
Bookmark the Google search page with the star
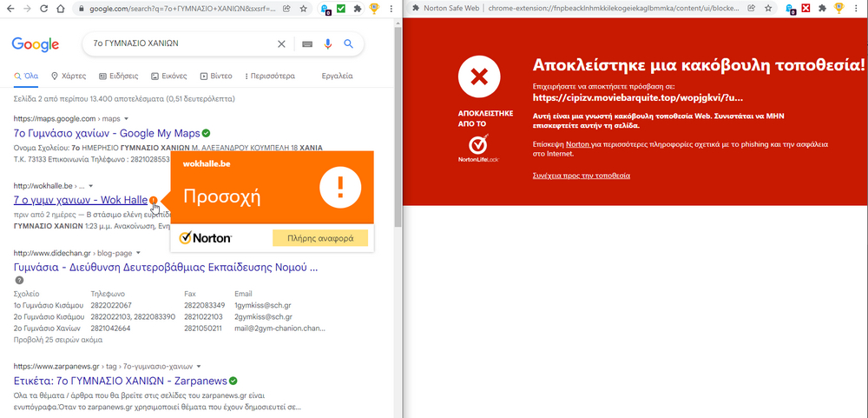point(303,9)
